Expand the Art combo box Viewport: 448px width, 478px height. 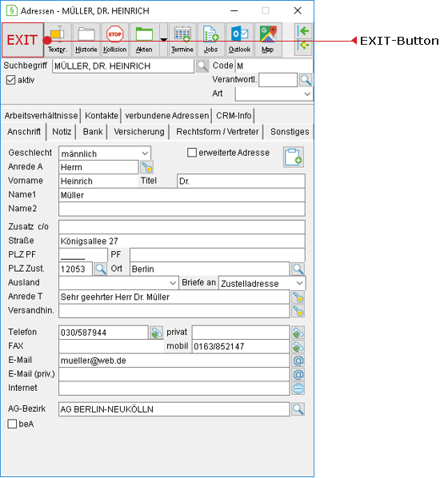274,94
